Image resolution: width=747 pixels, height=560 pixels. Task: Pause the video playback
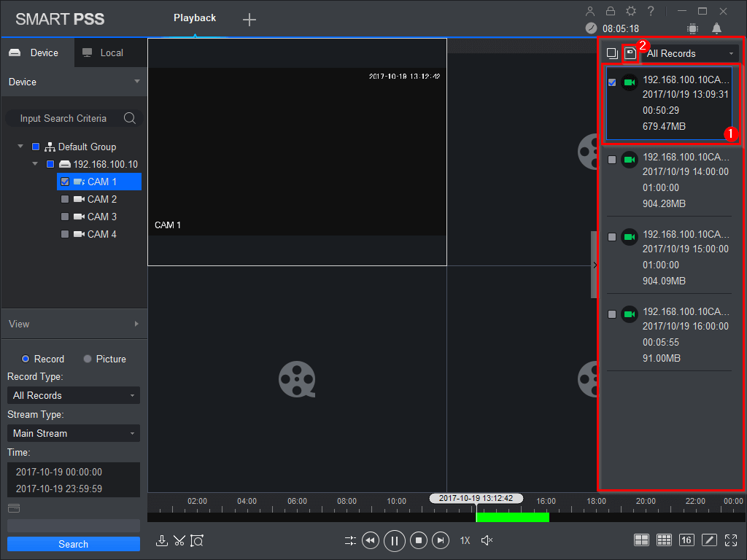(394, 540)
